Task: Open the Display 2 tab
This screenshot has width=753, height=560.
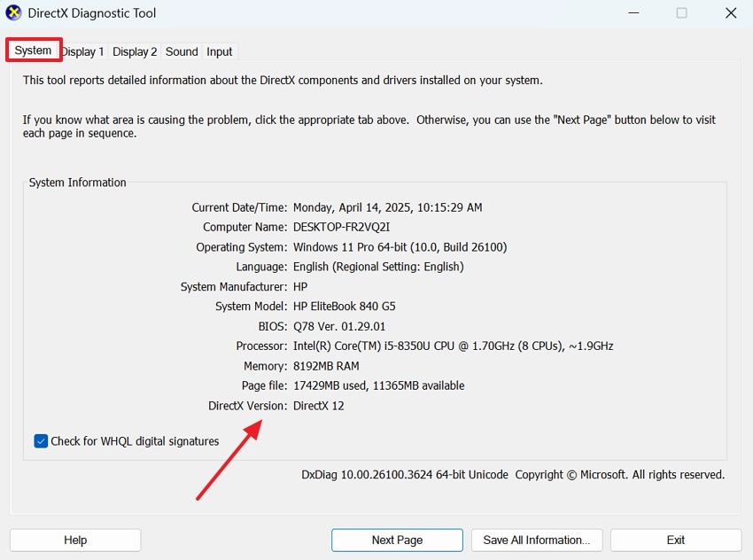Action: 135,52
